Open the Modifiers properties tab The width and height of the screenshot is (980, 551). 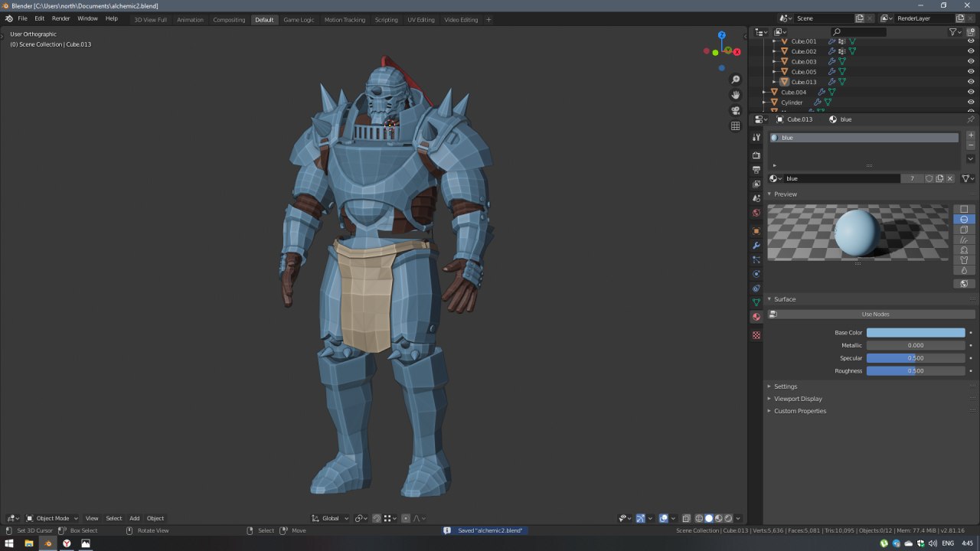(756, 246)
